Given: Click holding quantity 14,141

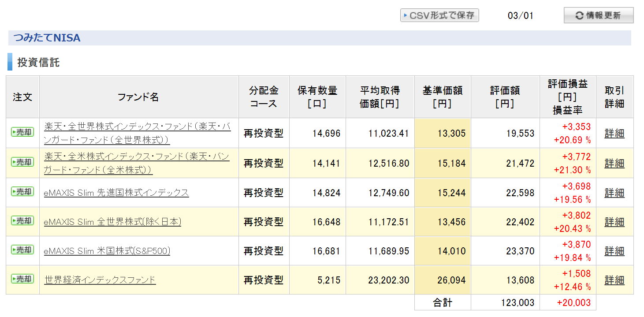Looking at the screenshot, I should (327, 164).
